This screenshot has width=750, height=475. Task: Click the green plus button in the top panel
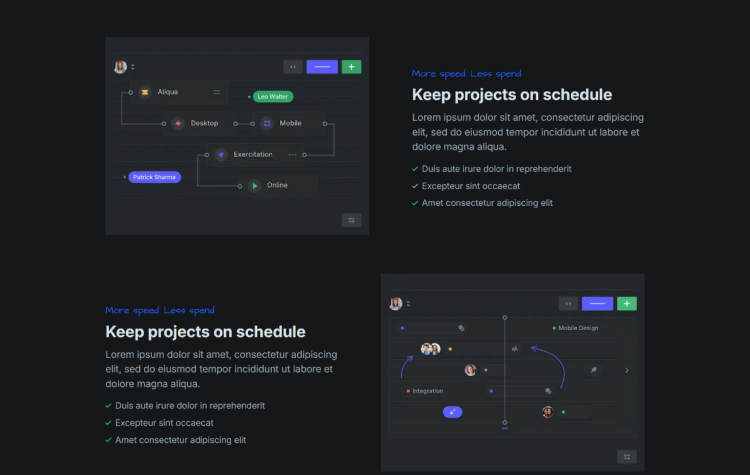[x=351, y=67]
